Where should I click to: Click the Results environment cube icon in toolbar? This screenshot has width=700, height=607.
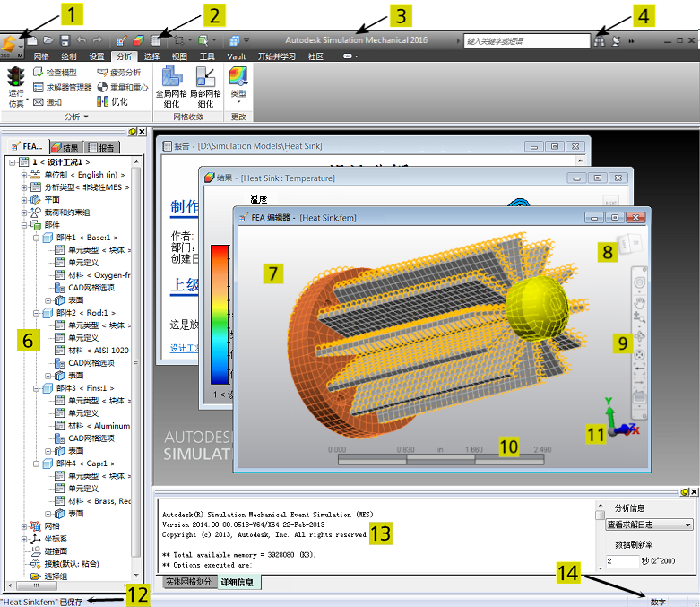[x=138, y=40]
